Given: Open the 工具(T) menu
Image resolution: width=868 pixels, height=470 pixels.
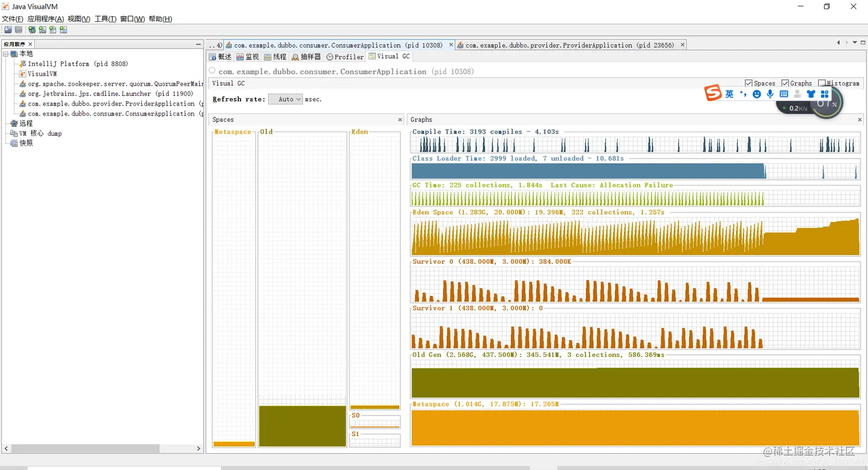Looking at the screenshot, I should (x=106, y=19).
